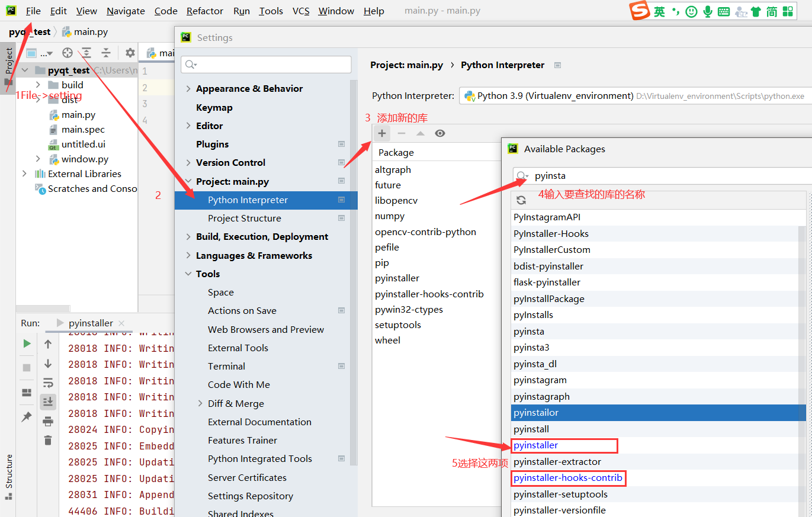Toggle the eye icon in package toolbar

[439, 133]
